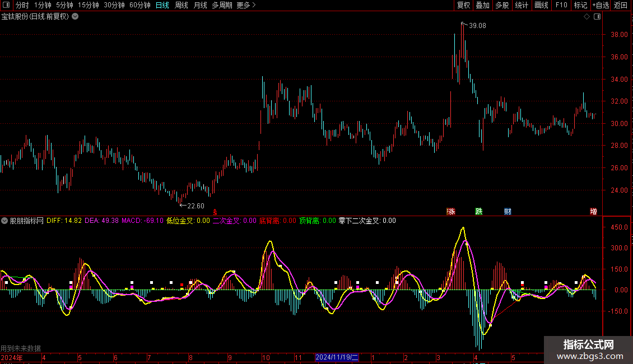Click the 标记 mark button
633x364 pixels.
(580, 5)
